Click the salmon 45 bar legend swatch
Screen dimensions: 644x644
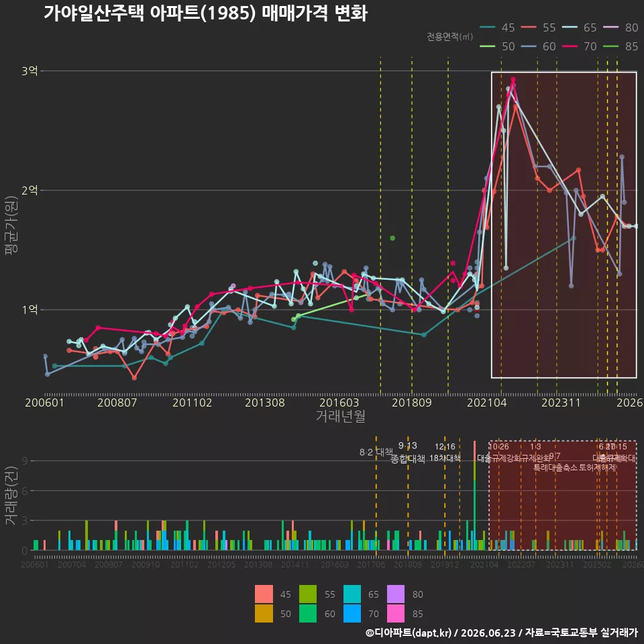coord(264,594)
